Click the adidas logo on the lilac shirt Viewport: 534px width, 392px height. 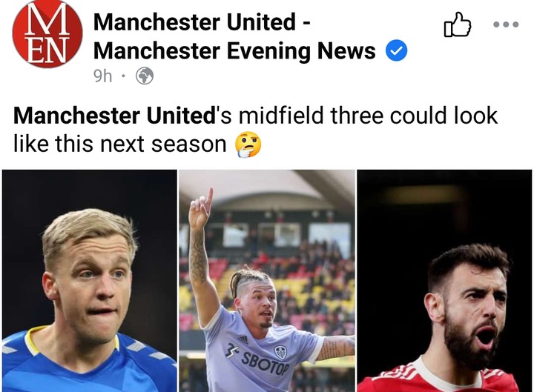pos(243,339)
